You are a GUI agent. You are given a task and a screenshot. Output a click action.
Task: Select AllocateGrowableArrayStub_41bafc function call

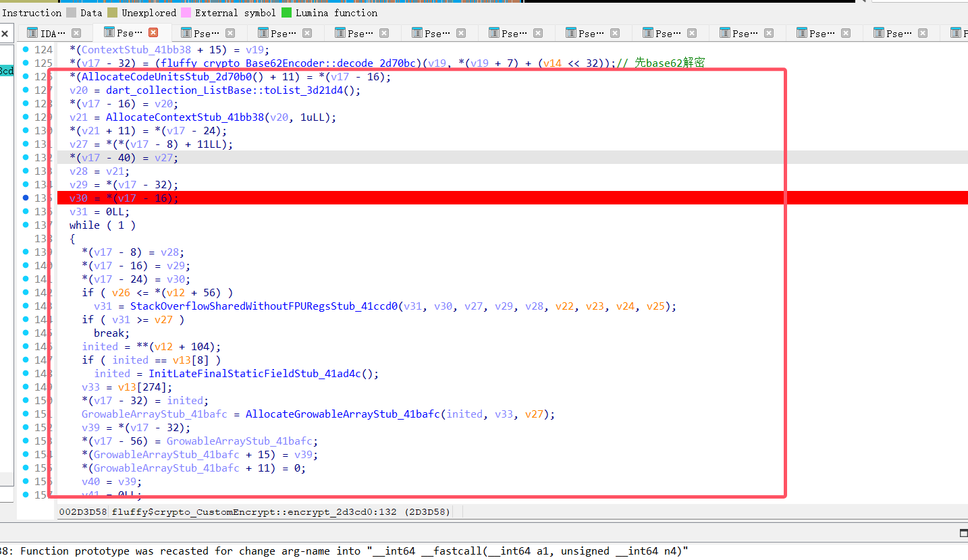point(342,414)
